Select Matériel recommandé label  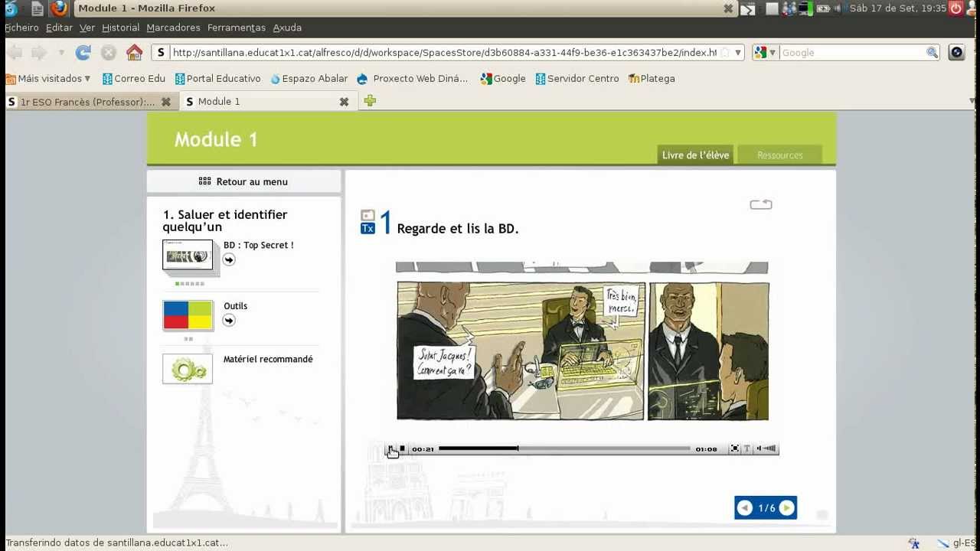pyautogui.click(x=268, y=359)
